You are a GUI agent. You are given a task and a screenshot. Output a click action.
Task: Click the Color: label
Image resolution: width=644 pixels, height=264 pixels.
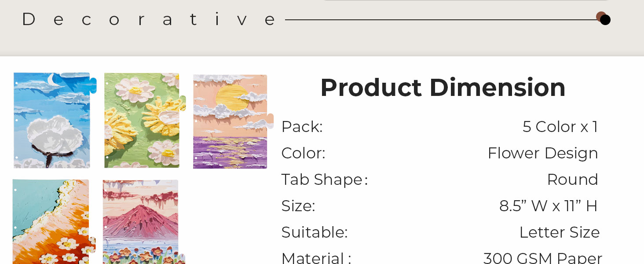tap(303, 153)
